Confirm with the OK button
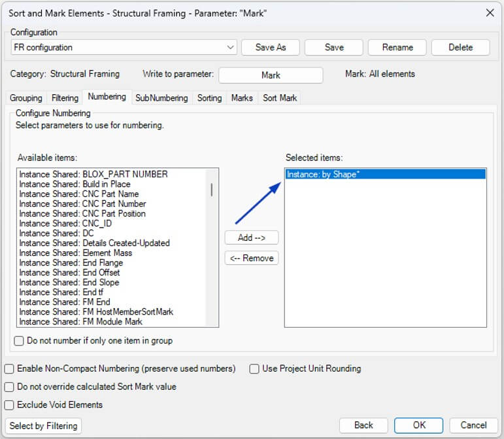The image size is (504, 439). coord(418,425)
